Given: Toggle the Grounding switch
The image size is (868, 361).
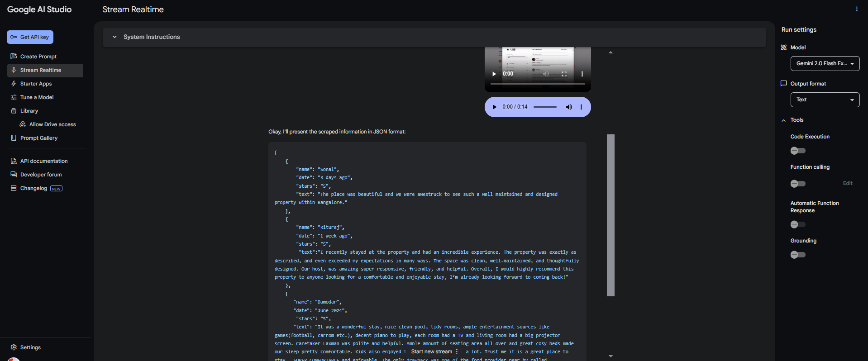Looking at the screenshot, I should tap(798, 255).
